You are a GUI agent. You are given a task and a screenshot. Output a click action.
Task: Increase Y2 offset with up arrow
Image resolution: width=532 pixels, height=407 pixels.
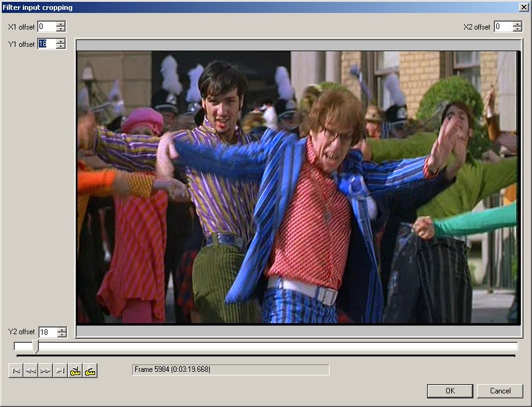62,329
